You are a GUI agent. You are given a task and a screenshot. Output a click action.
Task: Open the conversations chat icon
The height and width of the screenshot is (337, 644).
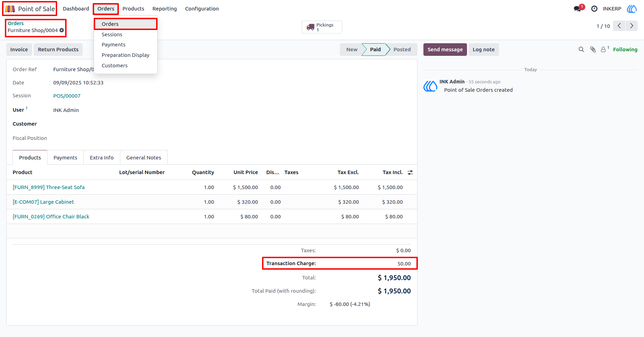[577, 9]
